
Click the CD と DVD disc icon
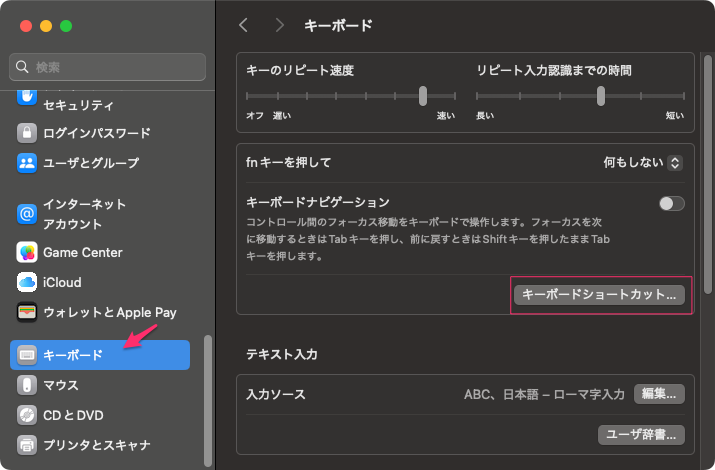point(27,415)
